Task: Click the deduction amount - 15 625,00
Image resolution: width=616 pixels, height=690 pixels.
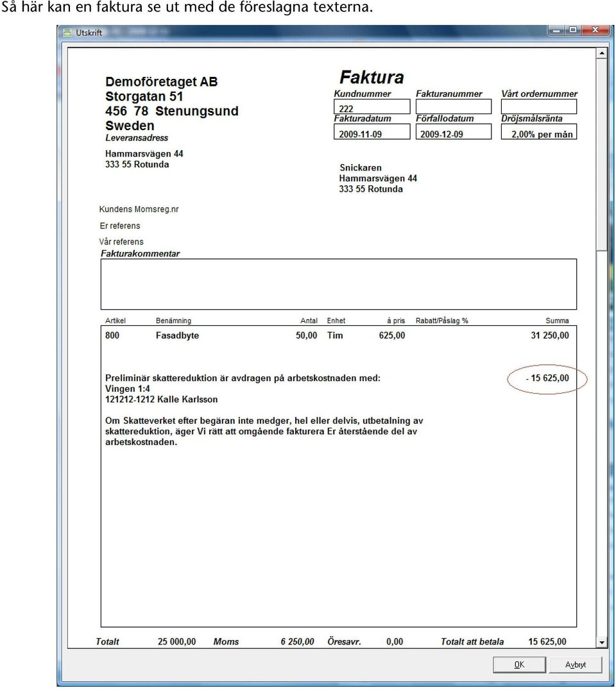Action: tap(547, 378)
